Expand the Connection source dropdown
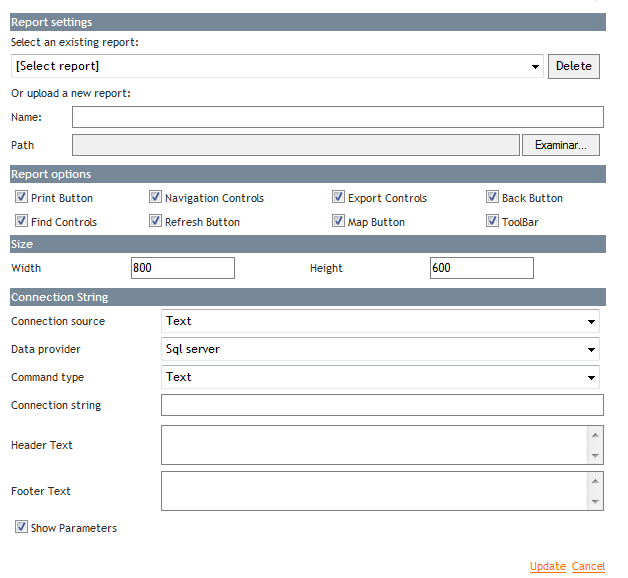Viewport: 628px width, 578px height. click(380, 321)
